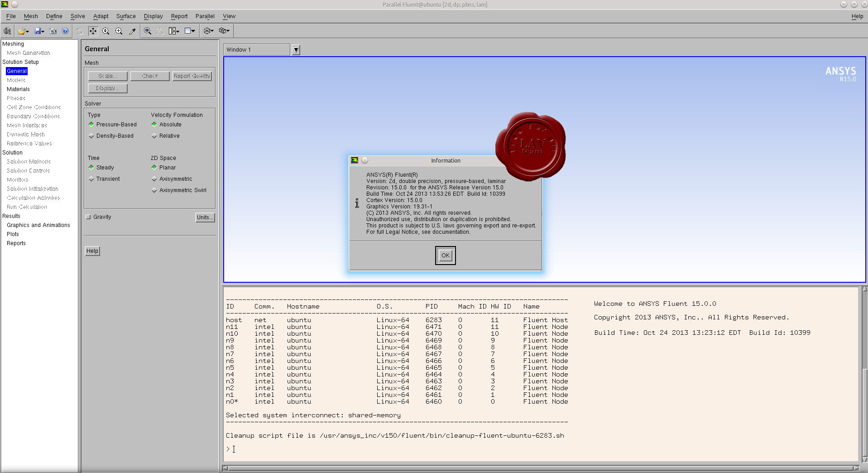Click the Fit to Window magnifier icon
This screenshot has width=868, height=473.
coord(148,31)
